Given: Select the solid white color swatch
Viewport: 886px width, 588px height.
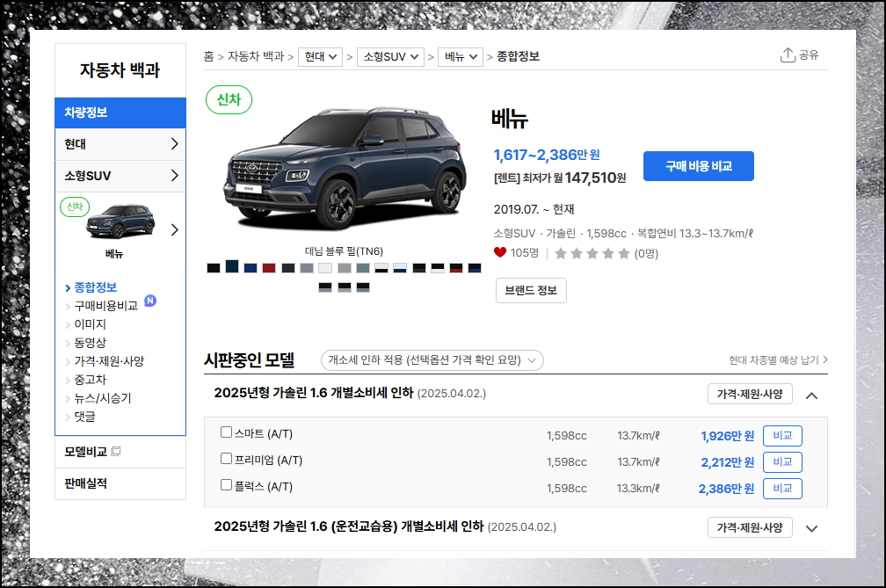Looking at the screenshot, I should (325, 268).
